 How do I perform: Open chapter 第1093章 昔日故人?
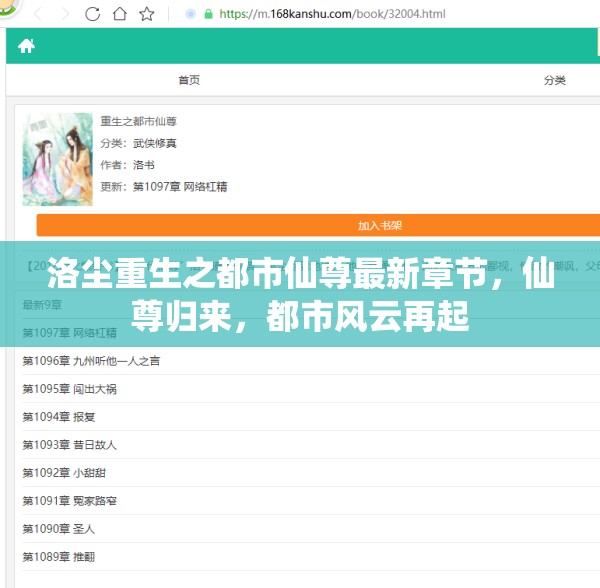tap(70, 445)
